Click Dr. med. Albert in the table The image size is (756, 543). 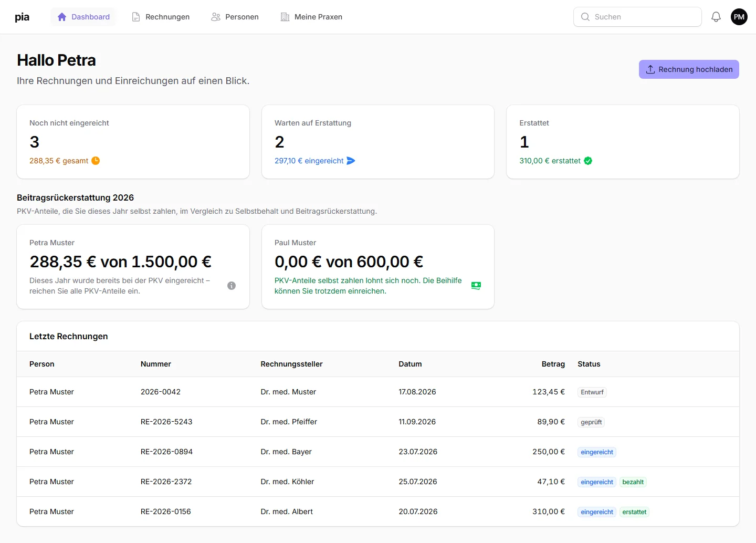pos(287,511)
